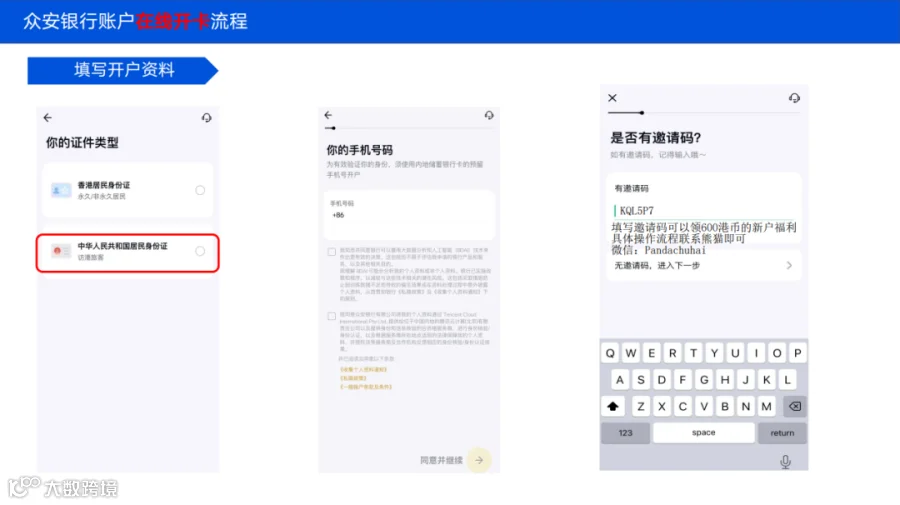Click the invitation code field with KQL5P7
Viewport: 900px width, 505px height.
704,211
